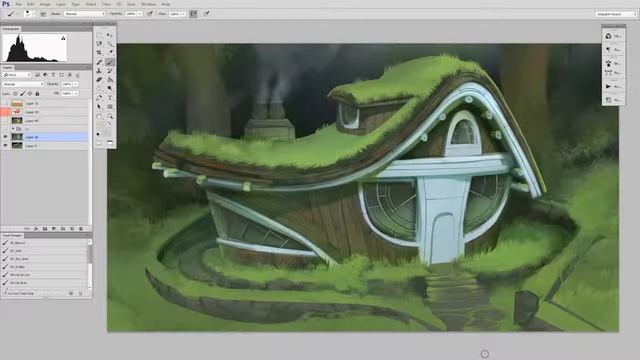Screen dimensions: 640x360
Task: Click the histogram cache warning triangle
Action: tap(63, 38)
